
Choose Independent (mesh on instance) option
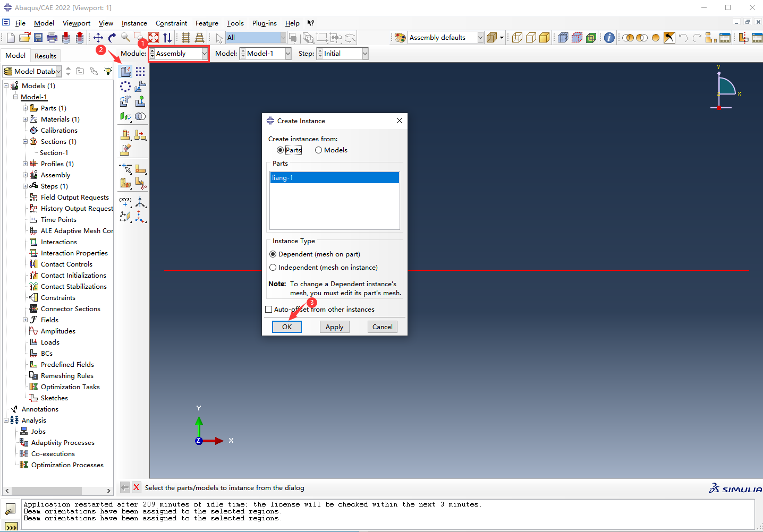273,268
